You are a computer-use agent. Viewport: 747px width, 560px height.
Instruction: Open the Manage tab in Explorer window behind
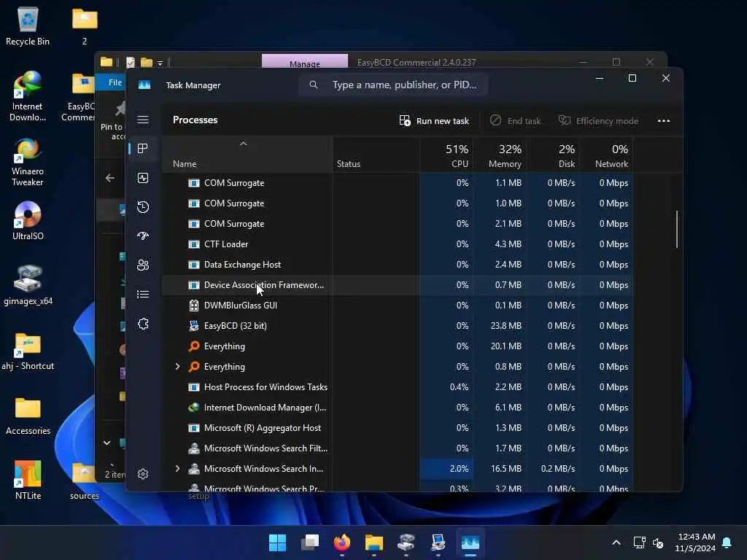[x=305, y=63]
